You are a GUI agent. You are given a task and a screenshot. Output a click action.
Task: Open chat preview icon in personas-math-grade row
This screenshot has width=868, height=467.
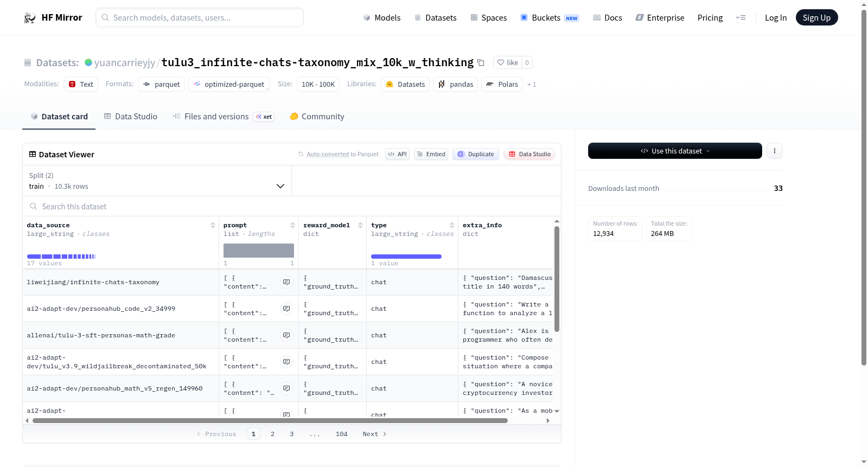coord(286,335)
